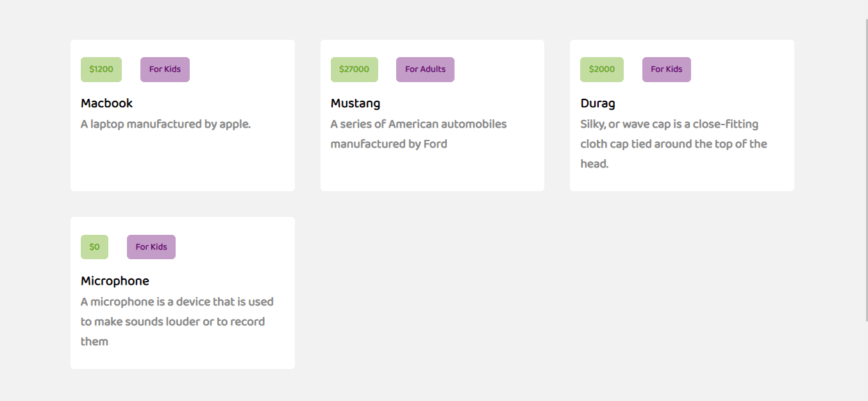Click the Mustang description about American automobiles
The image size is (868, 401).
pos(419,134)
